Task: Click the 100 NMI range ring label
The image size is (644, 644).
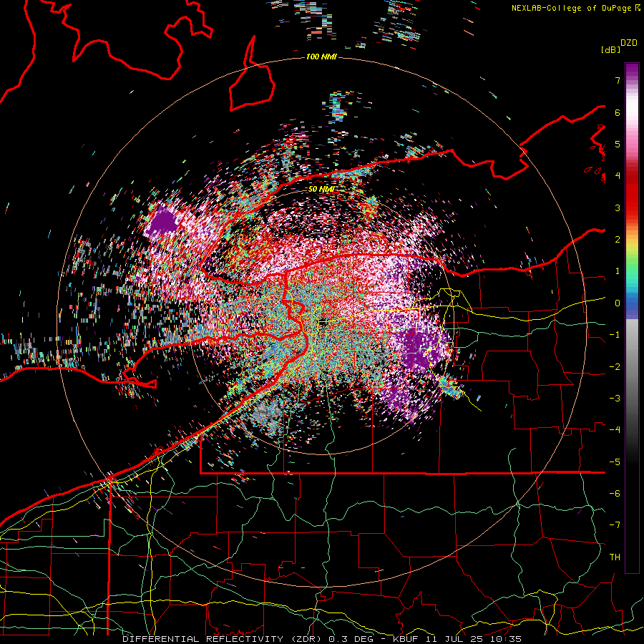Action: point(321,57)
